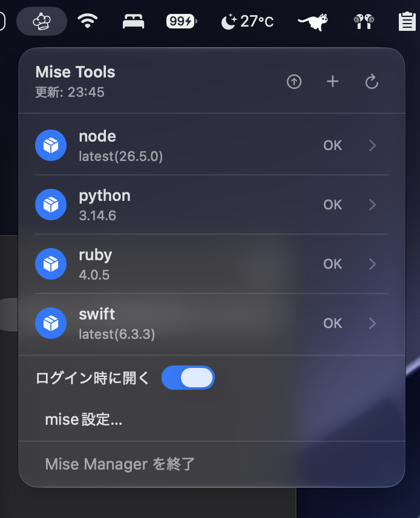Click the bed sleep-focus menu bar icon
420x518 pixels.
tap(133, 21)
